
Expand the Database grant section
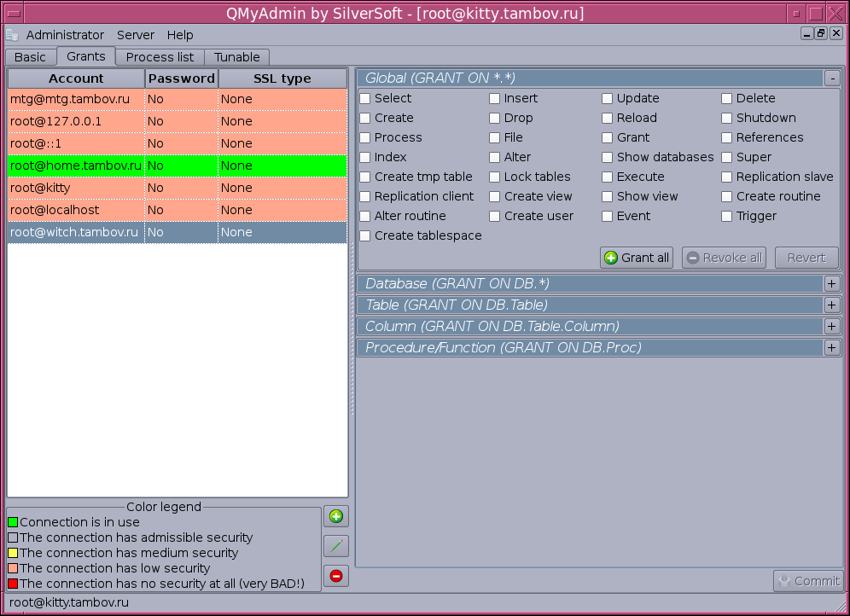[832, 283]
